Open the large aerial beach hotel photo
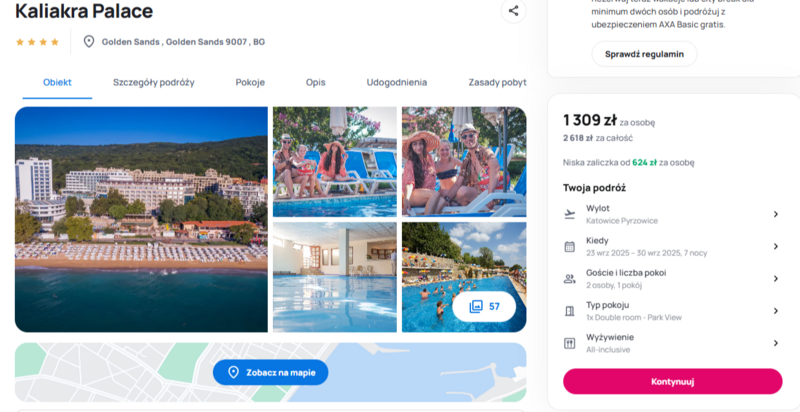800x412 pixels. click(141, 219)
